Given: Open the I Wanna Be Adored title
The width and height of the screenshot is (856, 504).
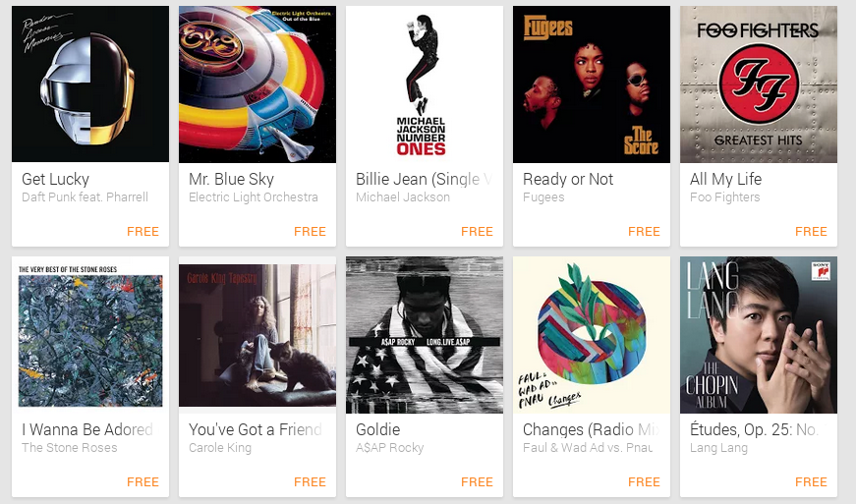Looking at the screenshot, I should (87, 429).
